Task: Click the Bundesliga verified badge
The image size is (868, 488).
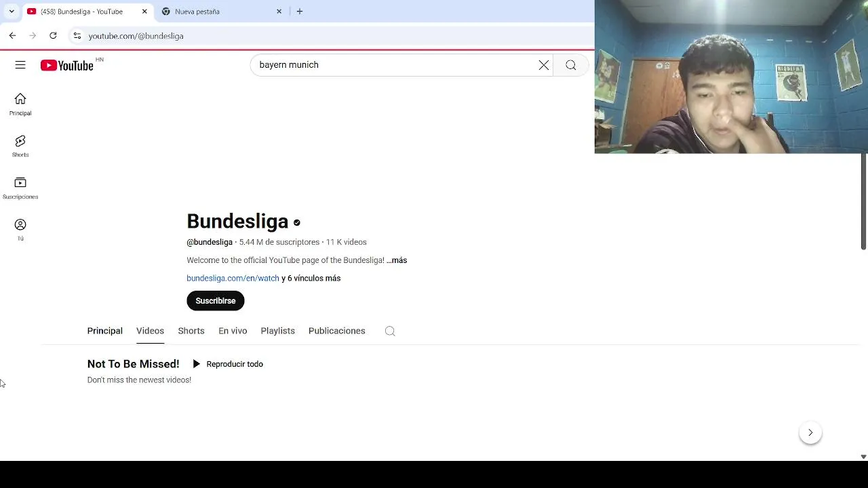Action: (x=297, y=222)
